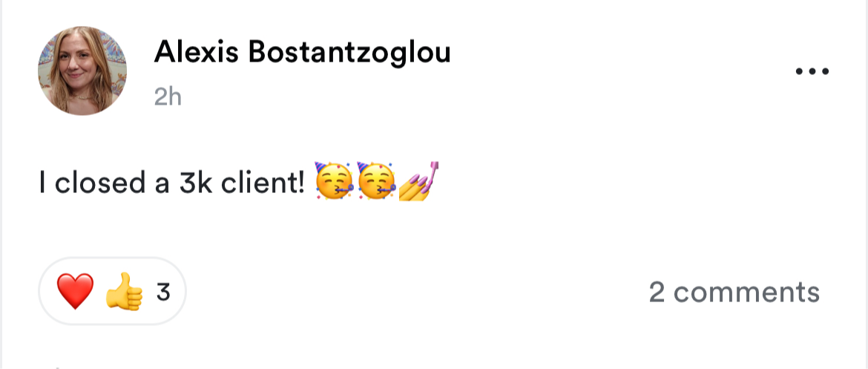Click the word 'comments' at bottom right
This screenshot has height=369, width=868.
click(x=747, y=292)
